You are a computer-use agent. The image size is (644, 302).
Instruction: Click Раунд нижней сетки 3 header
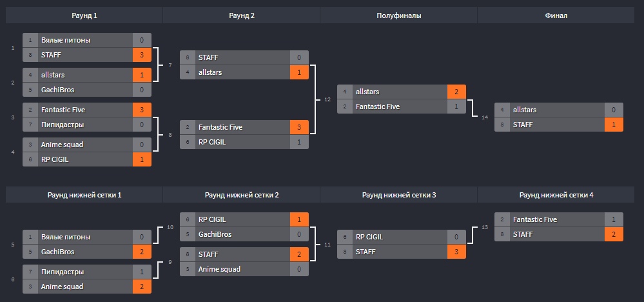click(399, 195)
